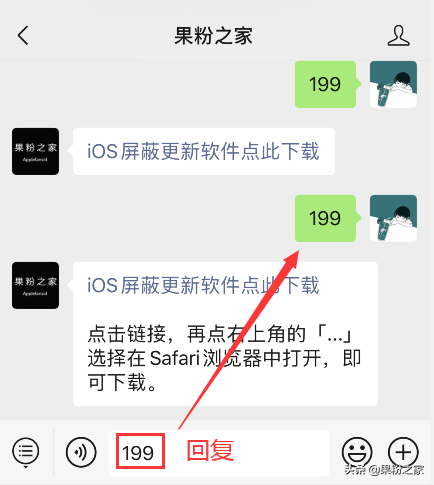434x485 pixels.
Task: Go back using the left arrow
Action: point(23,35)
